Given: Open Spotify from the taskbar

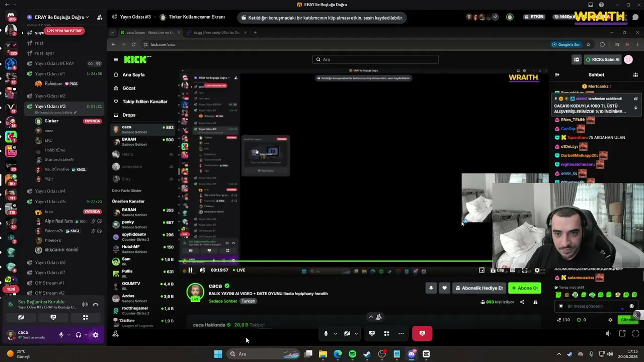Looking at the screenshot, I should [x=352, y=354].
